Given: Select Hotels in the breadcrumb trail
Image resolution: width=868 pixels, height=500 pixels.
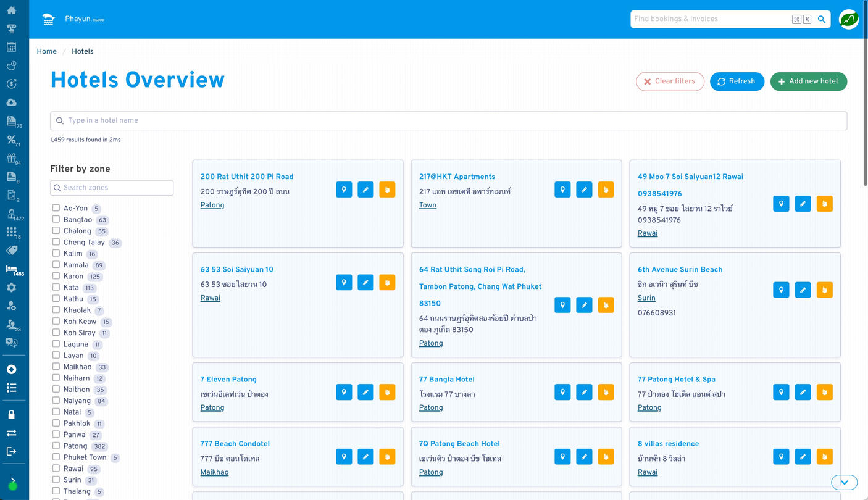Looking at the screenshot, I should pos(82,51).
